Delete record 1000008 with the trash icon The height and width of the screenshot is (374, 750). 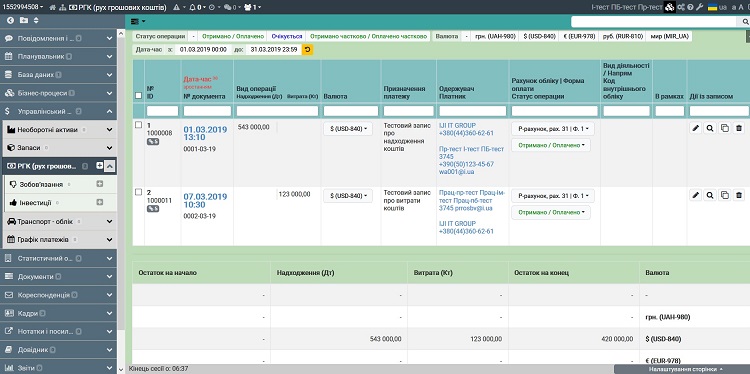739,128
